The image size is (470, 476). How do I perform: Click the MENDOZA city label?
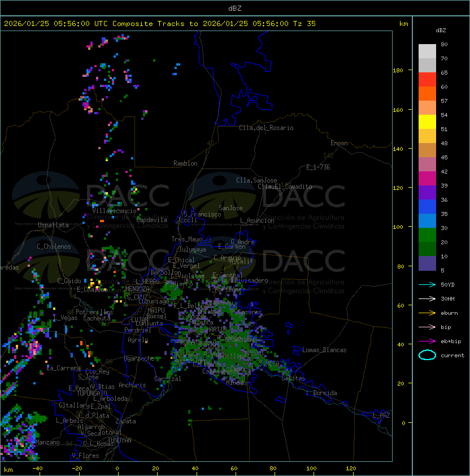pyautogui.click(x=137, y=289)
